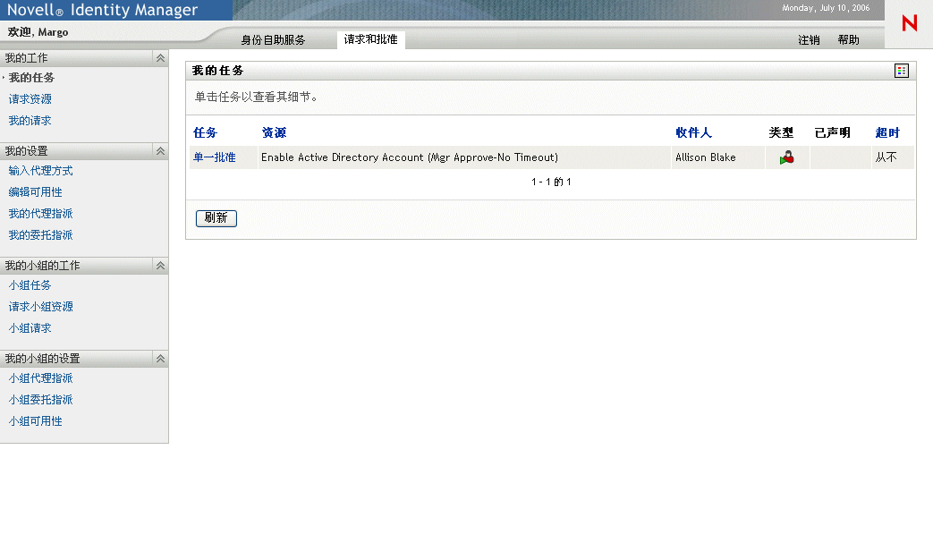Screen dimensions: 933x560
Task: Open the 帮助 link
Action: coord(847,39)
